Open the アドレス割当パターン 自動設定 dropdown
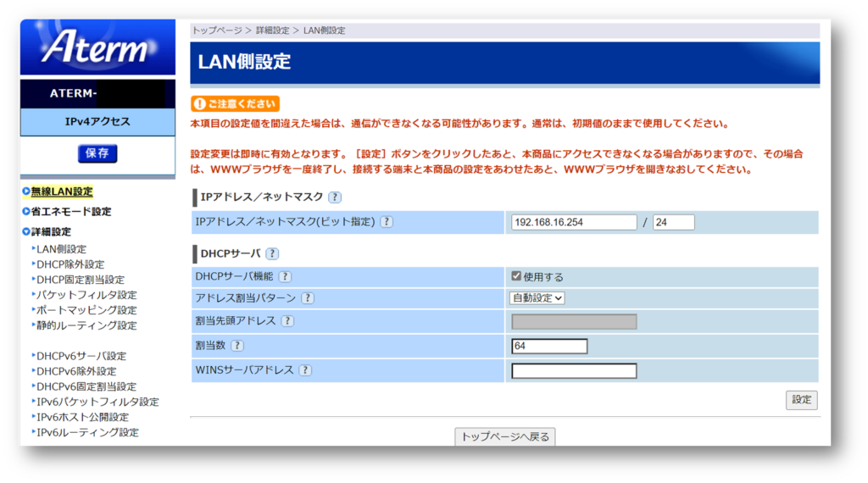This screenshot has width=868, height=483. coord(537,297)
